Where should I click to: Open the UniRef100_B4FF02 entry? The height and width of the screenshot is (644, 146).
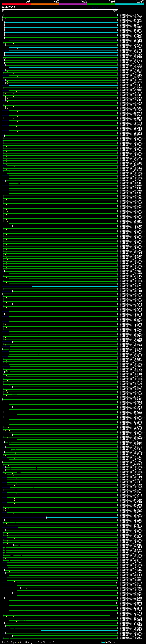coord(131,32)
